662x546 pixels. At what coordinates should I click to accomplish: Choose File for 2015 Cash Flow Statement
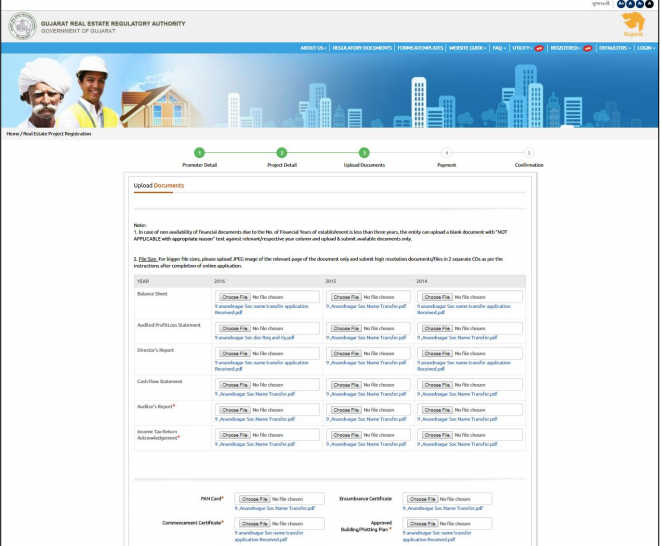click(x=346, y=385)
